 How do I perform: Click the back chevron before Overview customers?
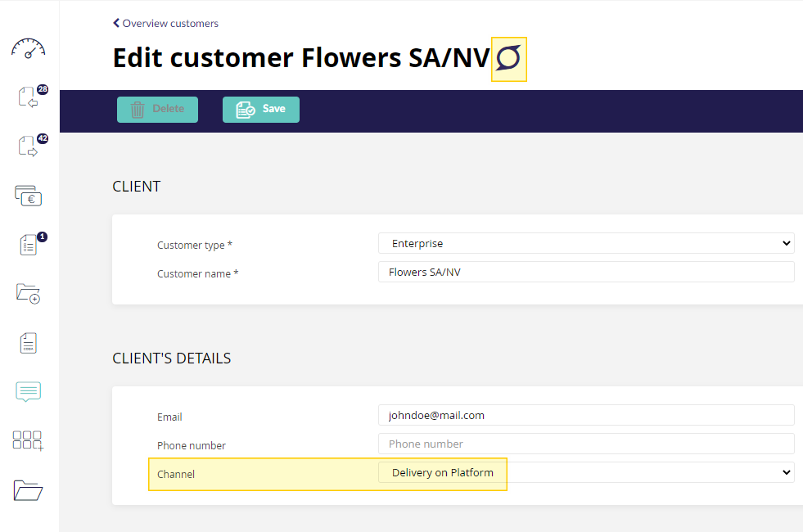point(116,23)
